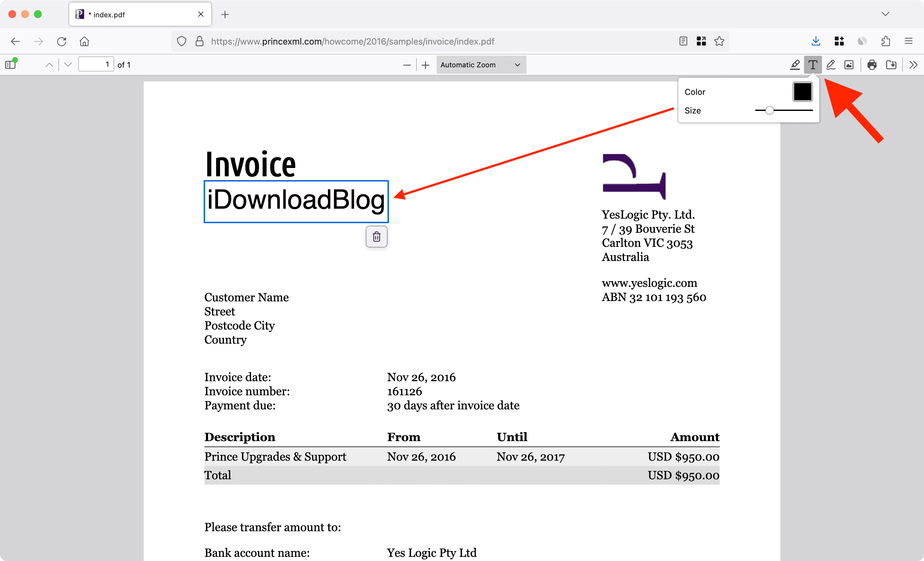The image size is (924, 561).
Task: Open the tab list dropdown arrow
Action: click(886, 14)
